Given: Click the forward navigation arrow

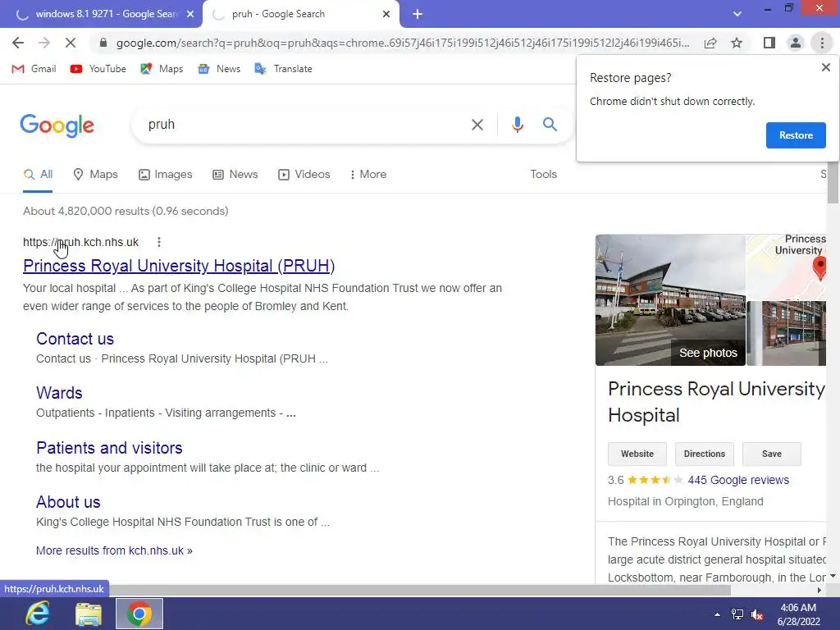Looking at the screenshot, I should pyautogui.click(x=44, y=43).
